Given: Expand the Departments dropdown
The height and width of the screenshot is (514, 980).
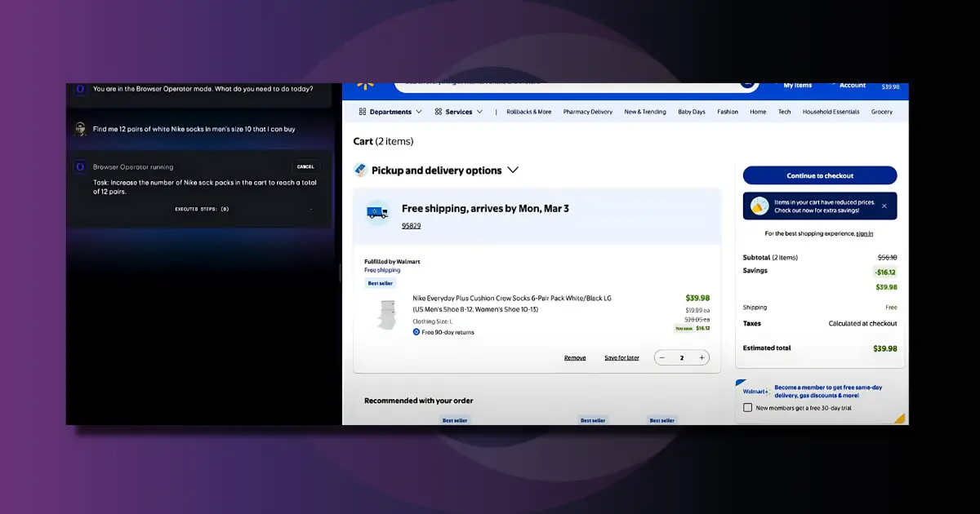Looking at the screenshot, I should click(420, 111).
